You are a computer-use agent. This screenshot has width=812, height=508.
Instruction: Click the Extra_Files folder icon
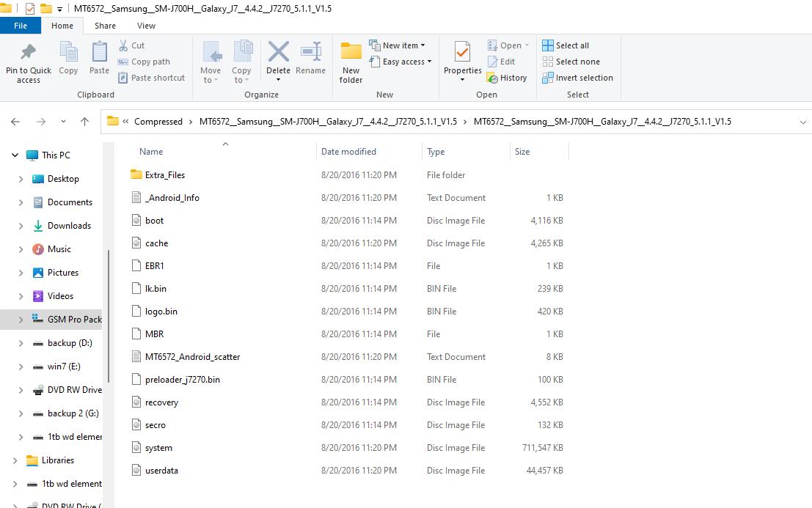[136, 174]
